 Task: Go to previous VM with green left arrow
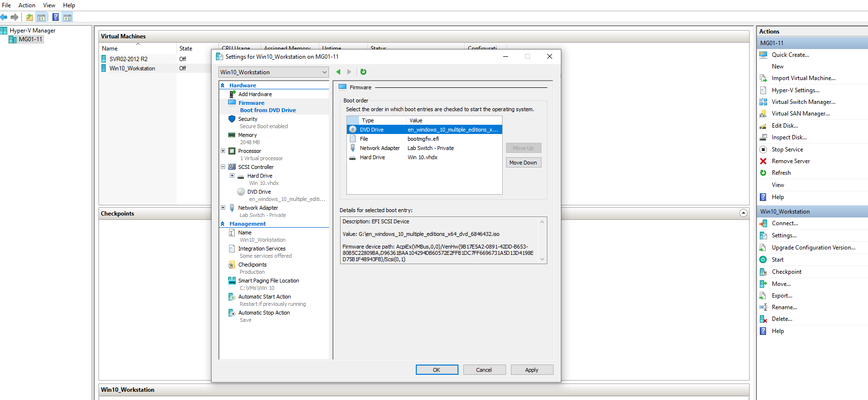[x=338, y=72]
